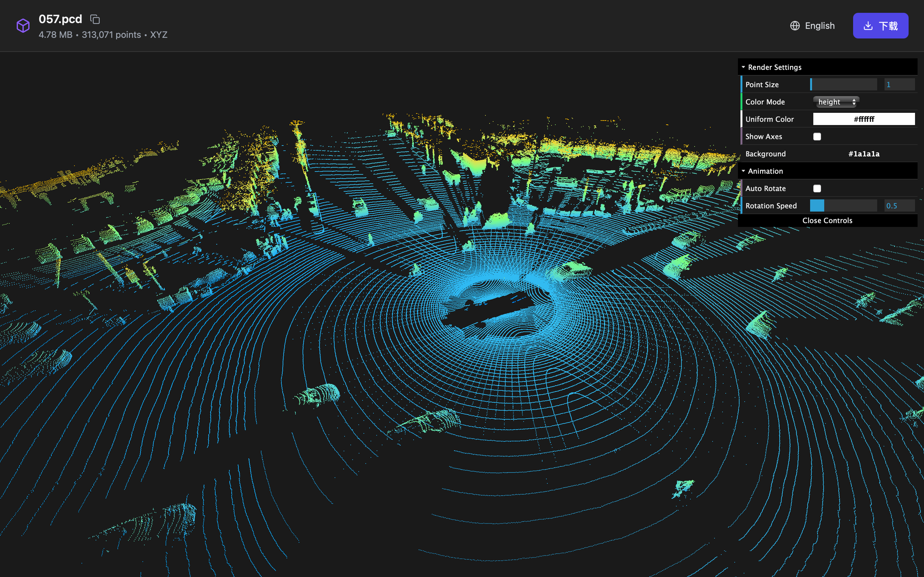Click the purple cube logo icon
This screenshot has width=924, height=577.
[x=23, y=25]
